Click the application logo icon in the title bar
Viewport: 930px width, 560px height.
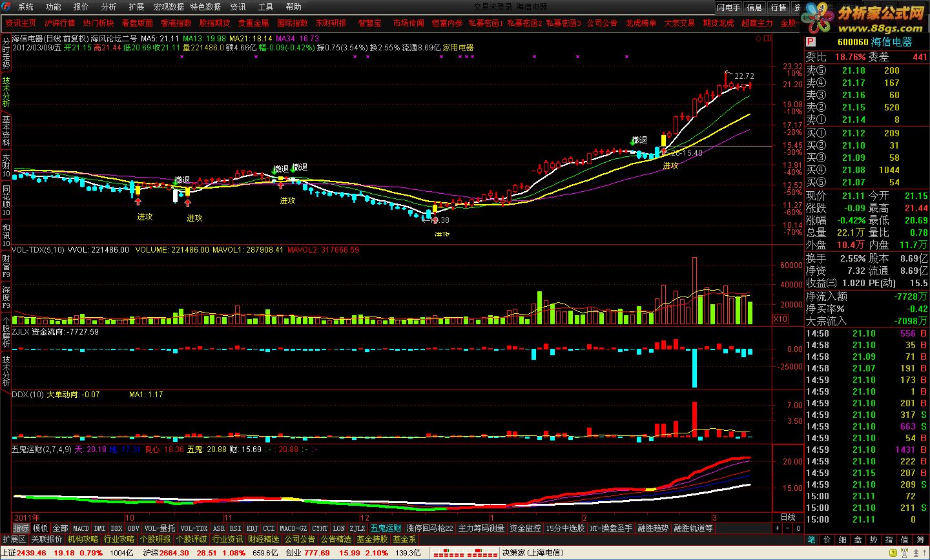click(x=6, y=6)
